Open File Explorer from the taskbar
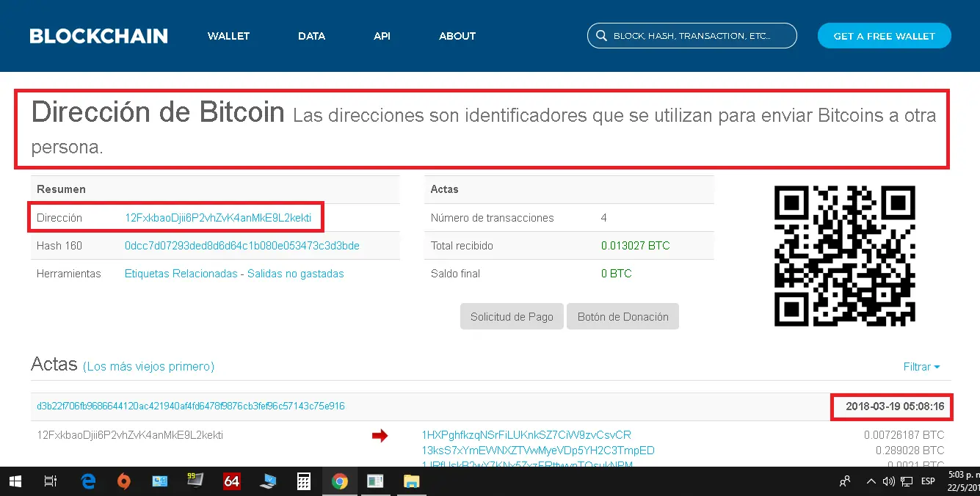The width and height of the screenshot is (980, 496). point(411,481)
